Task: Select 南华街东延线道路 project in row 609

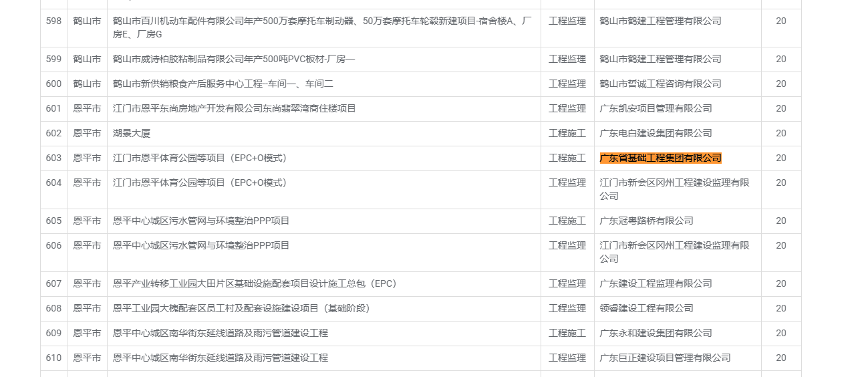Action: pos(221,334)
